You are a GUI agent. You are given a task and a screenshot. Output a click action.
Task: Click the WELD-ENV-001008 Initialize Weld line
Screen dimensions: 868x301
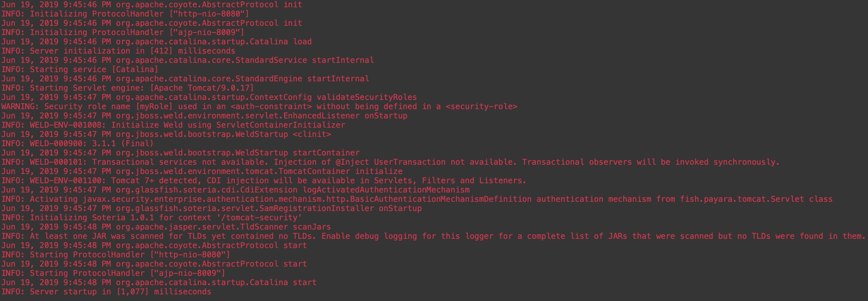click(173, 125)
